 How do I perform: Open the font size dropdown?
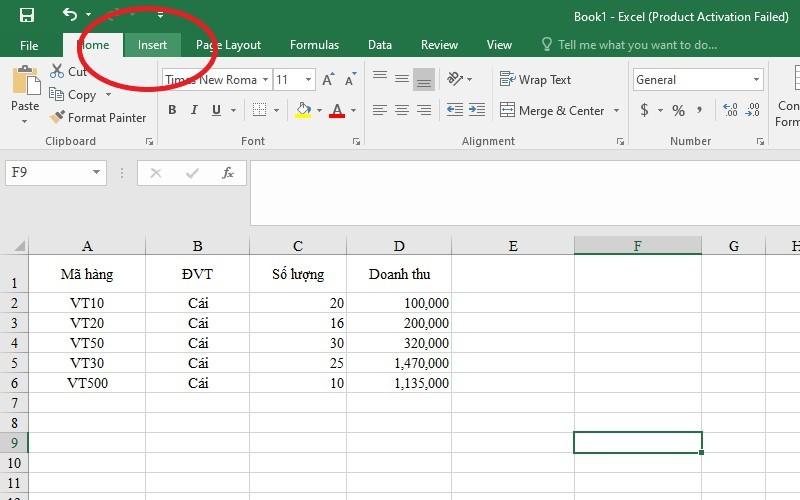(308, 80)
